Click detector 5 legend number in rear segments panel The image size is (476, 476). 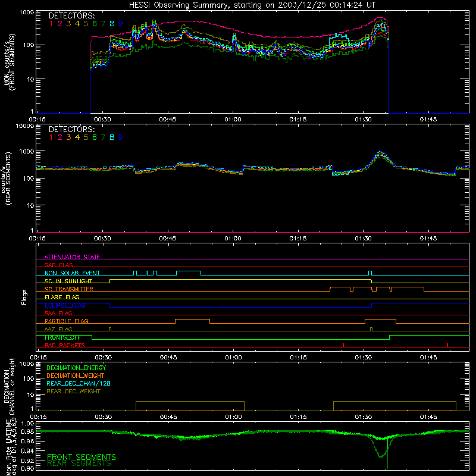(86, 137)
